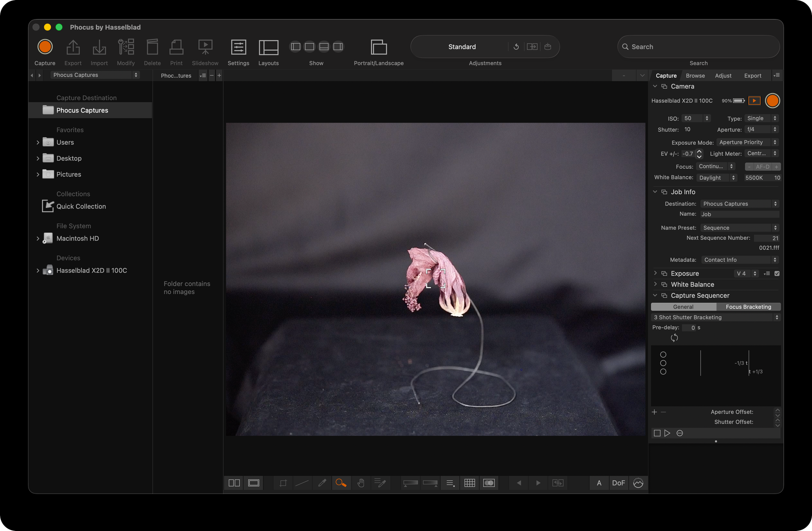Select the Export icon in the toolbar
This screenshot has width=812, height=531.
tap(73, 47)
